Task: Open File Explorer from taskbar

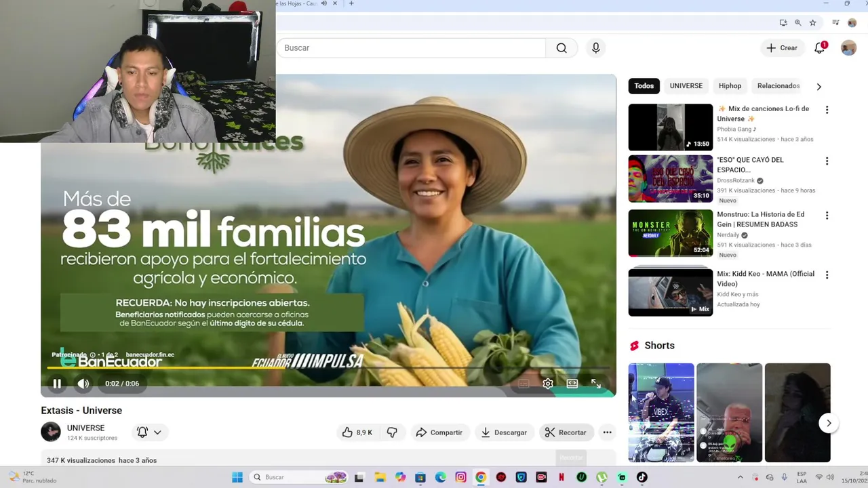Action: (380, 477)
